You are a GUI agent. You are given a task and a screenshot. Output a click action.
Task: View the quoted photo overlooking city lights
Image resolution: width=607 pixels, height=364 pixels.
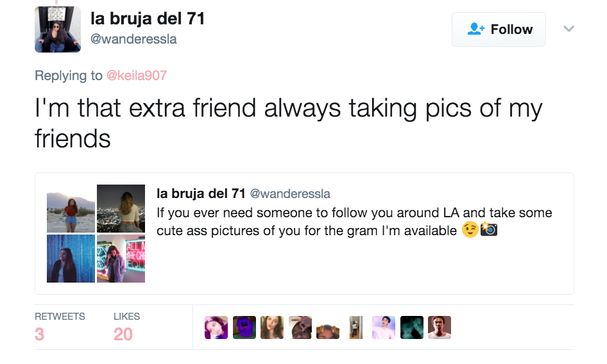pyautogui.click(x=121, y=208)
